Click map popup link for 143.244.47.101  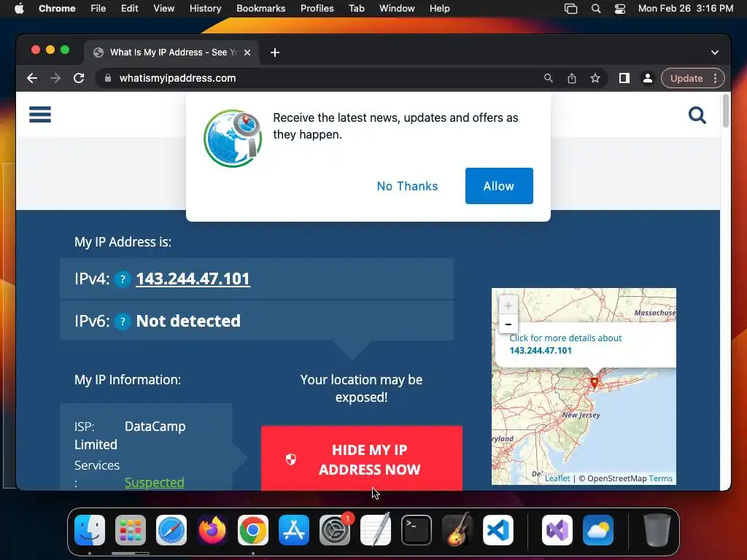pyautogui.click(x=565, y=344)
